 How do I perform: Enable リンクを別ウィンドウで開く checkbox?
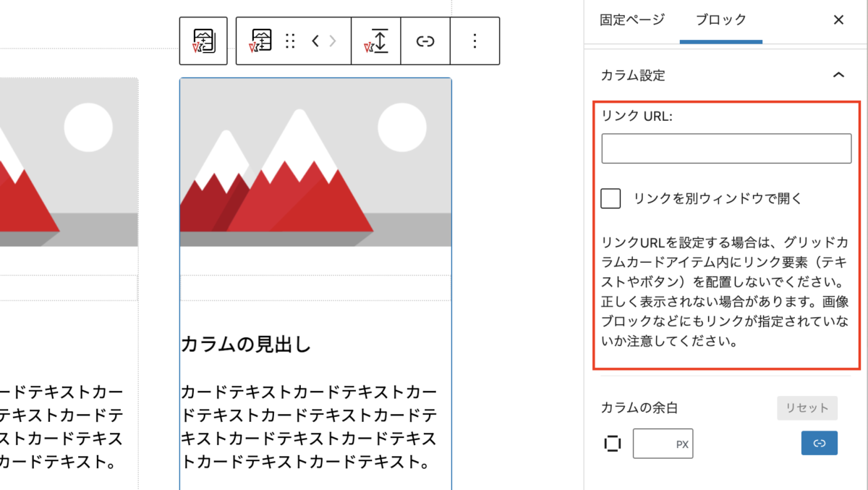pos(610,198)
